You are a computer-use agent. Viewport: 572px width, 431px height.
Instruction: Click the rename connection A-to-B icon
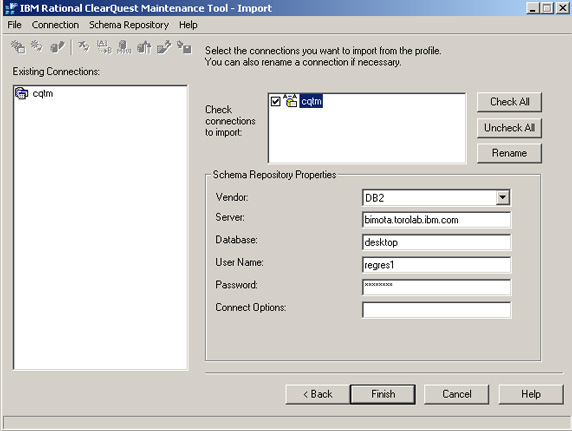104,47
